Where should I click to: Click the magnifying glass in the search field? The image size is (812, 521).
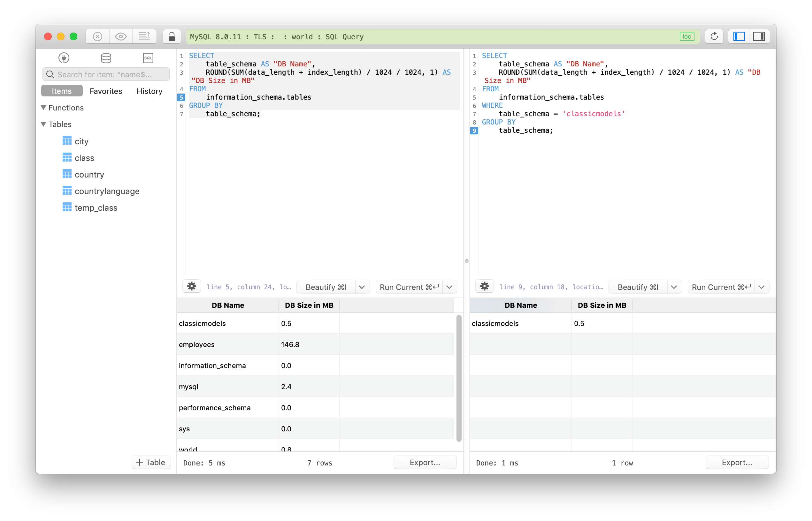(50, 74)
